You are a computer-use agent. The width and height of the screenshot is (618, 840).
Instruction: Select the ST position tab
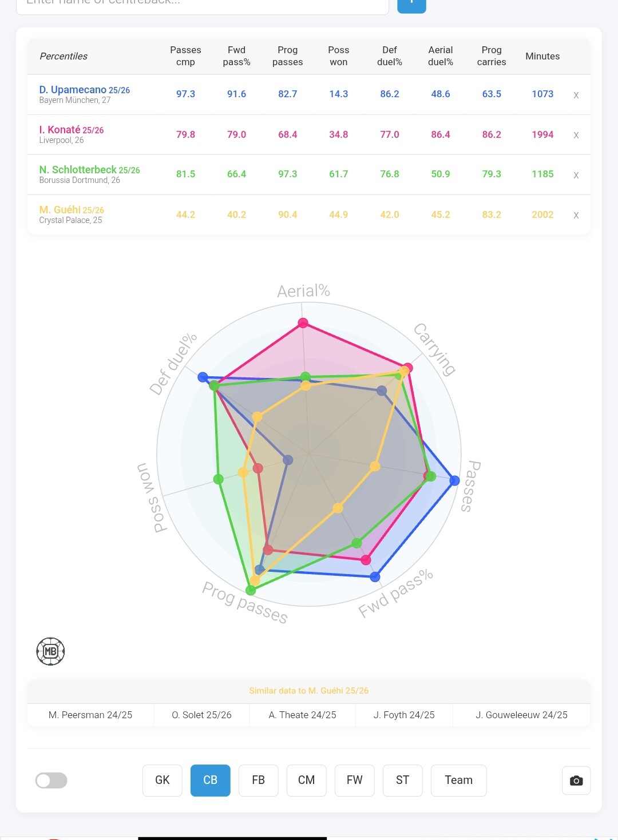point(403,781)
